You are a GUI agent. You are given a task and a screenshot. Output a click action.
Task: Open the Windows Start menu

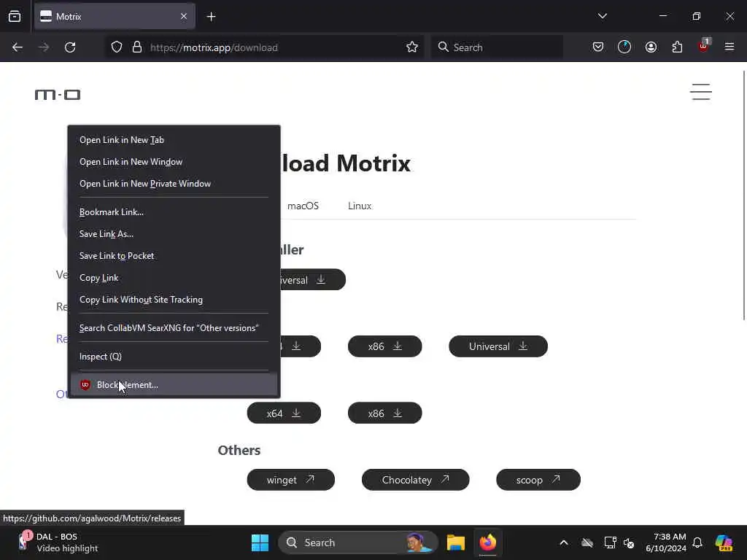click(x=260, y=542)
